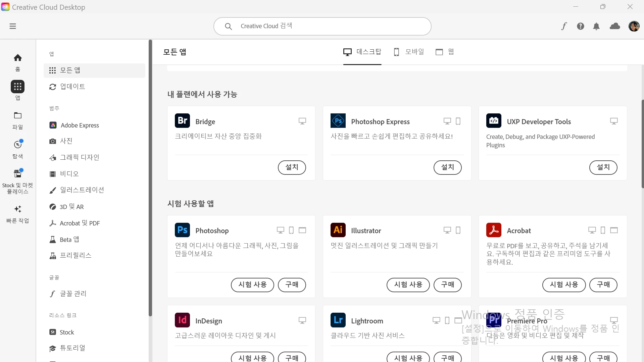Open the hamburger menu
The width and height of the screenshot is (644, 362).
[x=13, y=26]
